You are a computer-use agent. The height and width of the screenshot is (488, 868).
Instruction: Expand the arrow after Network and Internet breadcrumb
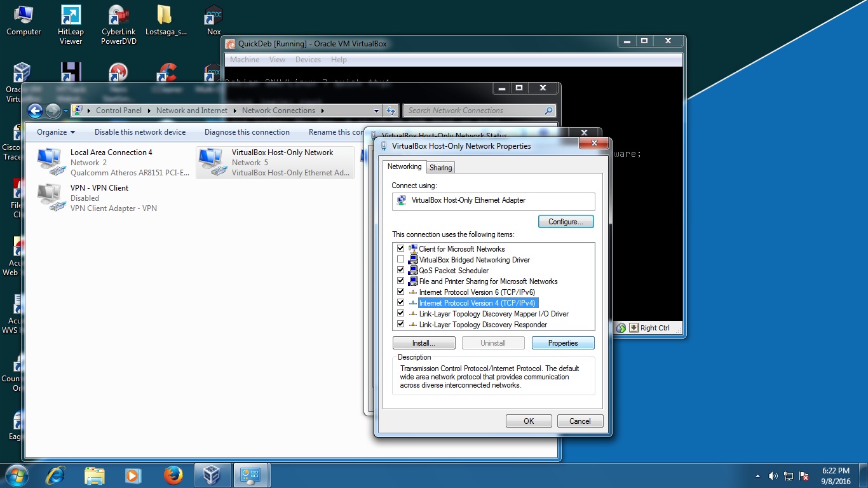pos(235,111)
